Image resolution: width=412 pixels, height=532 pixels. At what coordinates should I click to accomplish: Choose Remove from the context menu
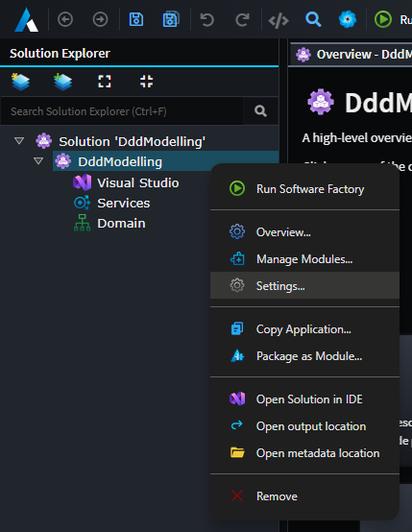304,496
